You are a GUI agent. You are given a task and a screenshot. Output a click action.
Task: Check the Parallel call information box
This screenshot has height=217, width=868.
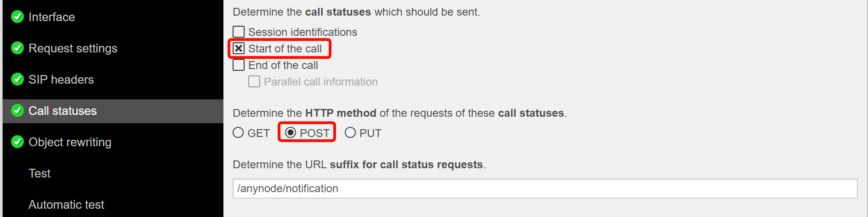[254, 81]
